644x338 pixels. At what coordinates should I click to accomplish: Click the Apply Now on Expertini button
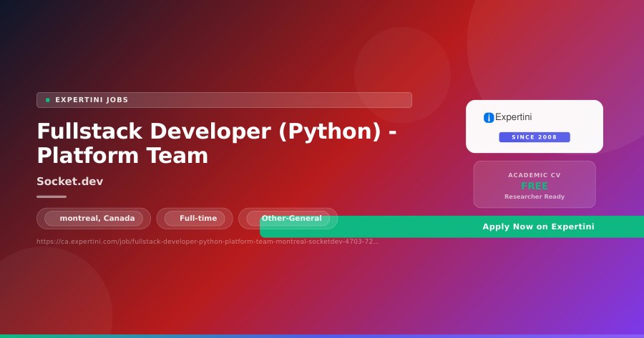[452, 227]
